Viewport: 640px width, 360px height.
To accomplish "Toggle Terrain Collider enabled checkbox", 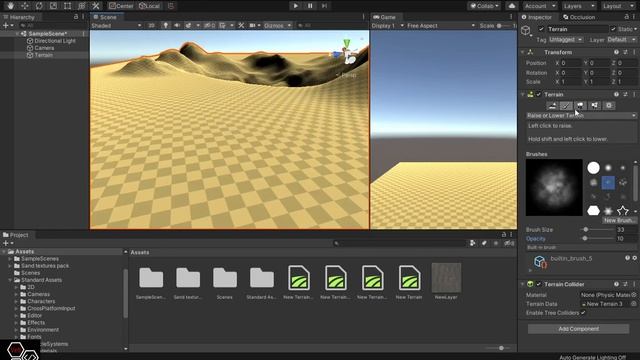I will coord(538,284).
